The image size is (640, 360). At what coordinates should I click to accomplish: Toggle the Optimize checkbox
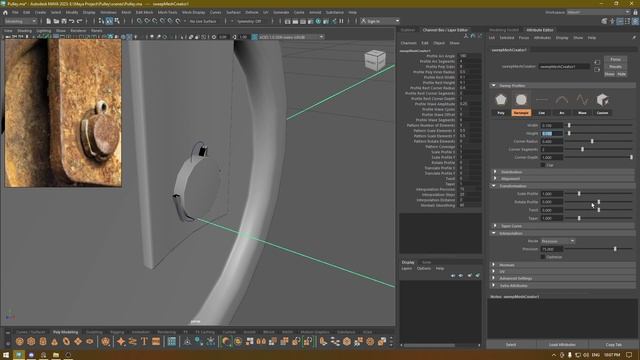tap(542, 257)
